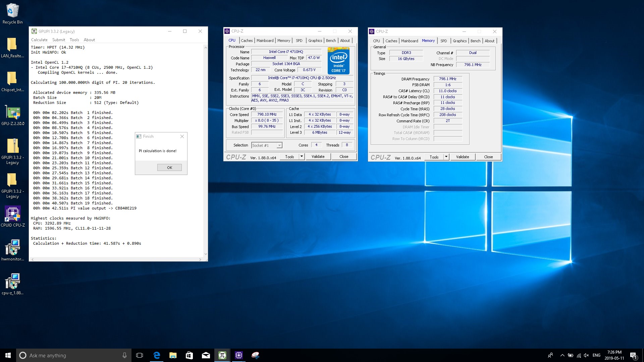Switch to Mainboard tab in right CPU-Z window
Viewport: 644px width, 362px height.
point(410,41)
